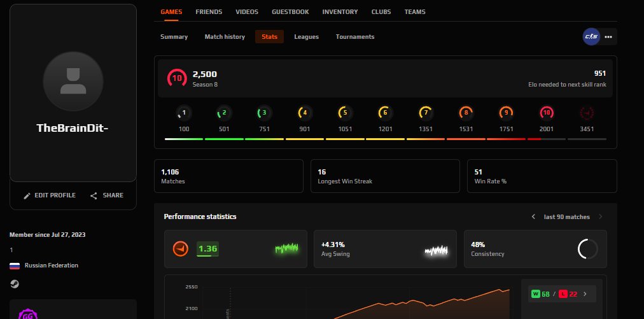The height and width of the screenshot is (319, 644).
Task: Expand the wins/losses chevron arrow
Action: (585, 294)
